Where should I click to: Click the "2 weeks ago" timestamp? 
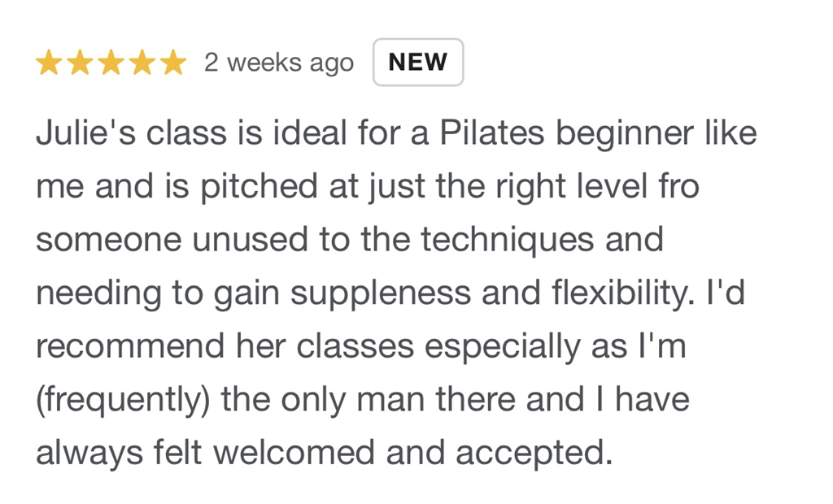278,63
